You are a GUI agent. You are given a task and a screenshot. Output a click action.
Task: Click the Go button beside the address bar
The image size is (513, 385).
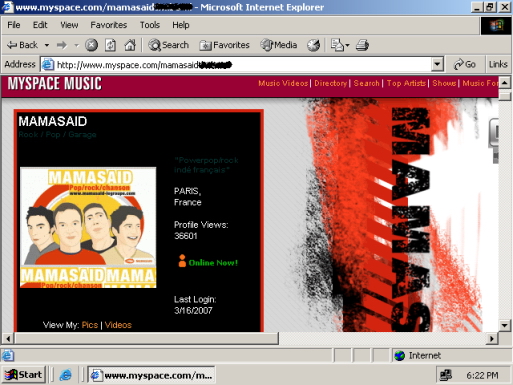click(464, 64)
